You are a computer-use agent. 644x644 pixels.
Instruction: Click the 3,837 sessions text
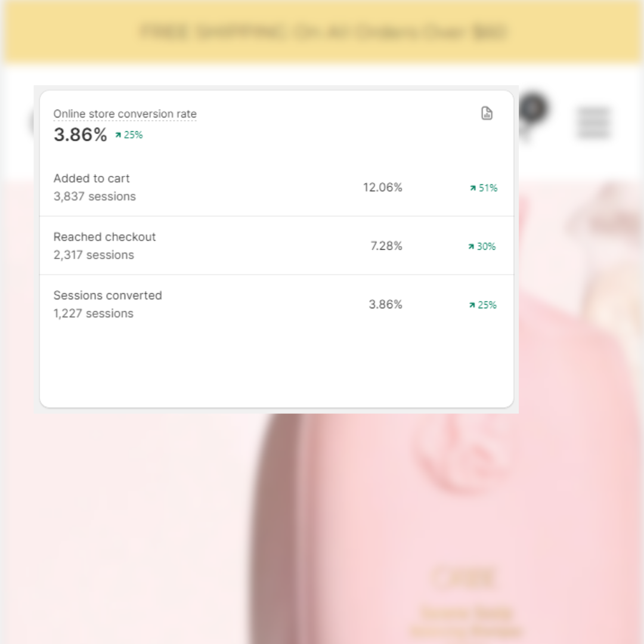(94, 196)
